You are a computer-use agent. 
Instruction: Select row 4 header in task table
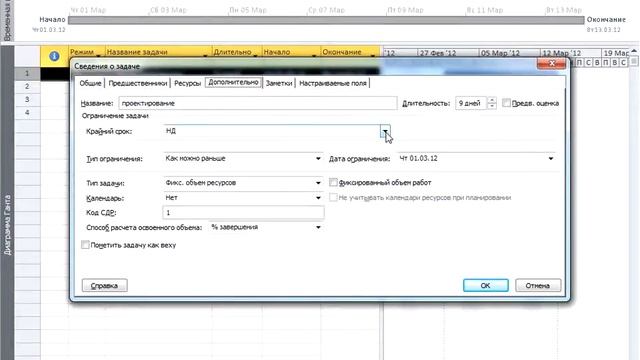(27, 113)
